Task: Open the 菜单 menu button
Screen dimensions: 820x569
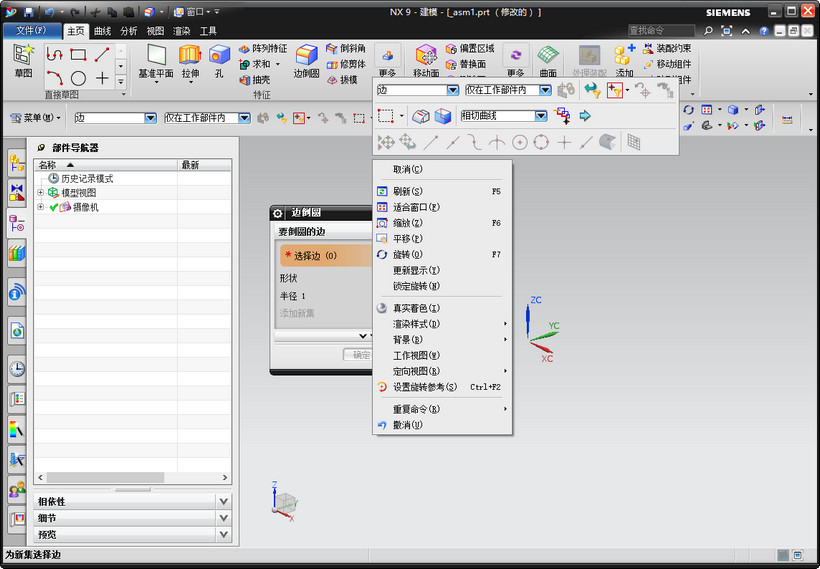Action: coord(36,118)
